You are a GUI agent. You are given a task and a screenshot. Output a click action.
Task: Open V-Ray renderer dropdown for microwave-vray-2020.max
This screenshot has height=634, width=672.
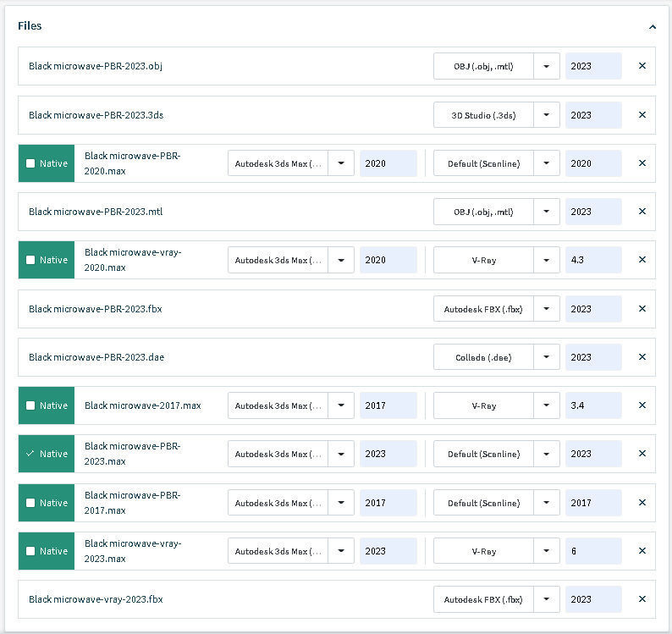547,260
